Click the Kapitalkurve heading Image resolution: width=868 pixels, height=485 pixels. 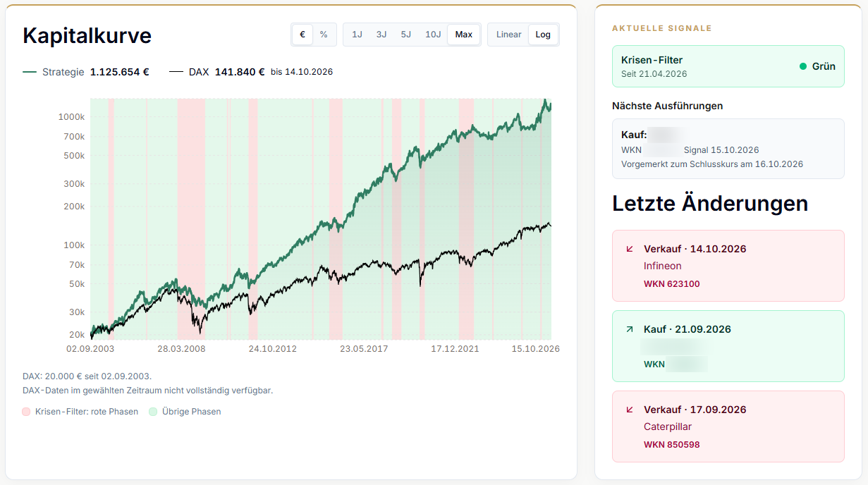click(x=87, y=35)
